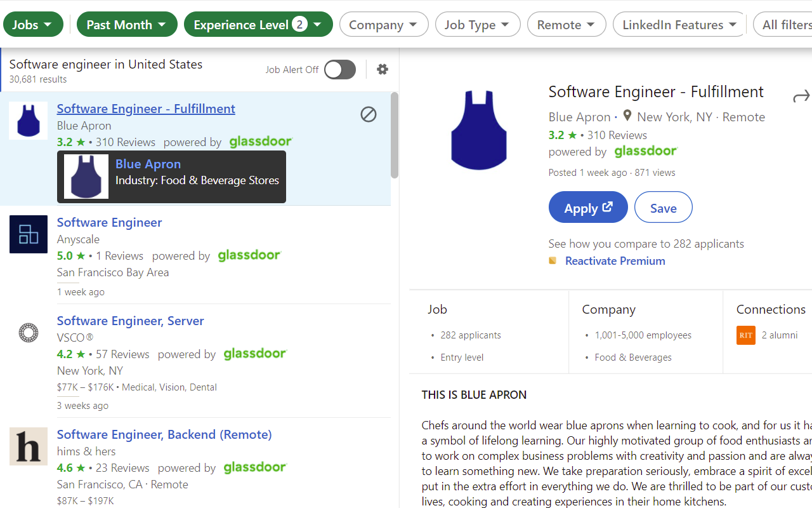Click '57 Reviews' in VSCO listing
812x508 pixels.
pyautogui.click(x=122, y=354)
